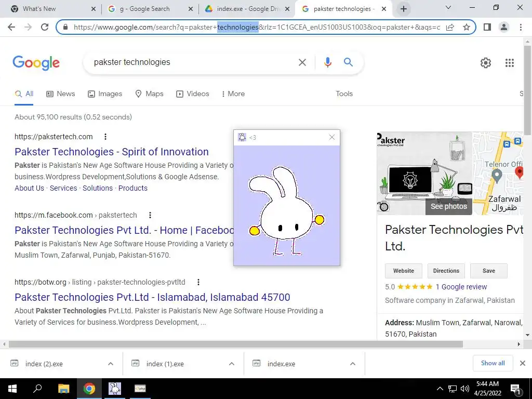The height and width of the screenshot is (399, 532).
Task: Open 1 Google review link
Action: click(461, 287)
